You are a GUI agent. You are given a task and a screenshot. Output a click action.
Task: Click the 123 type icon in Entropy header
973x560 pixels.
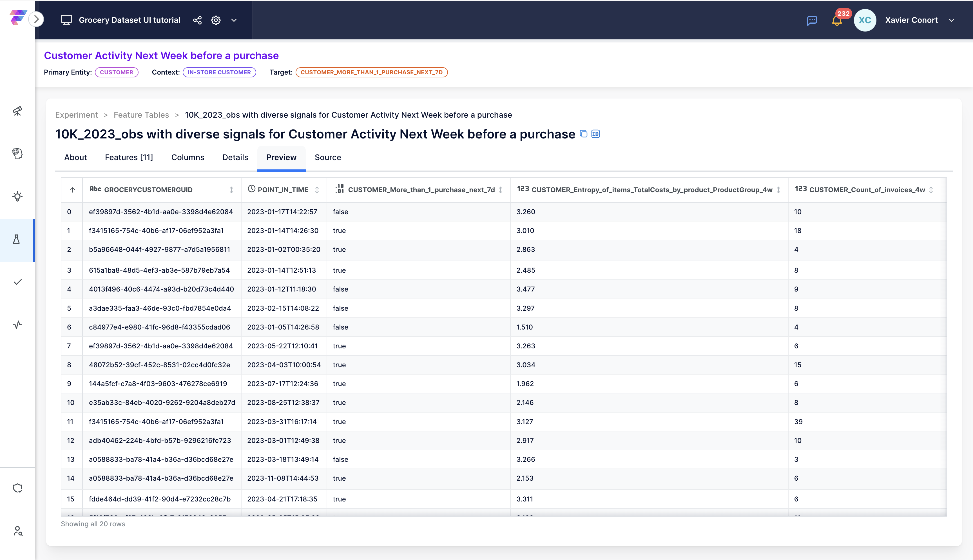coord(523,189)
